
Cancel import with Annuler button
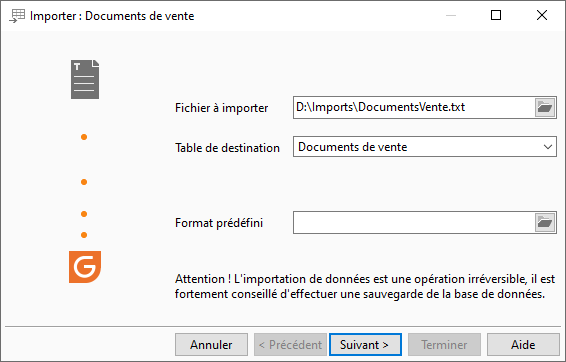212,345
